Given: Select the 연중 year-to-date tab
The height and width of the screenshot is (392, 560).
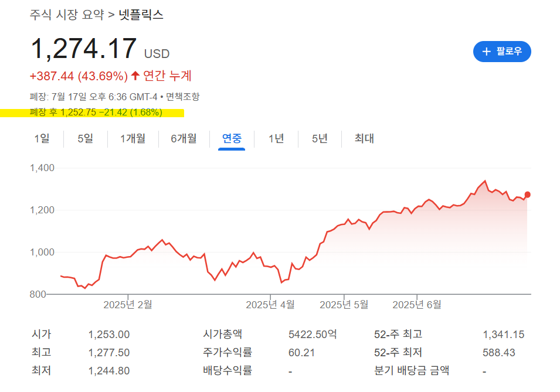Looking at the screenshot, I should [x=232, y=138].
